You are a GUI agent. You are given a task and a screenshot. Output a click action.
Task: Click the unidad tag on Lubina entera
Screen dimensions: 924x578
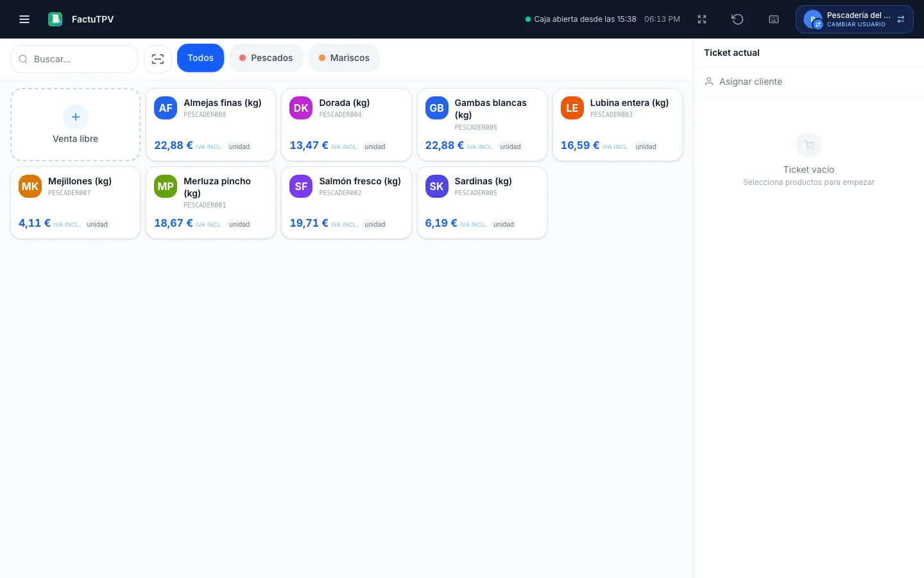point(646,146)
